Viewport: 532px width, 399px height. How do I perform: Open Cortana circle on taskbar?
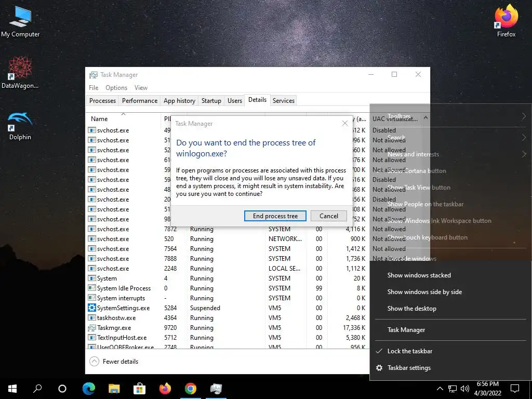pos(62,389)
